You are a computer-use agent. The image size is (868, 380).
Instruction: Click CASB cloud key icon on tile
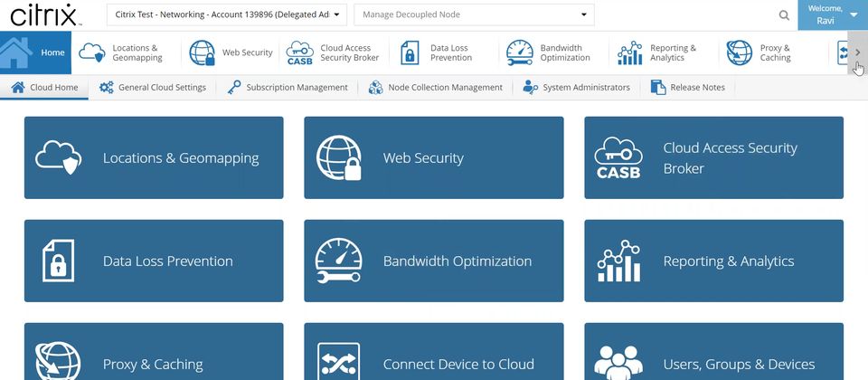[x=618, y=157]
